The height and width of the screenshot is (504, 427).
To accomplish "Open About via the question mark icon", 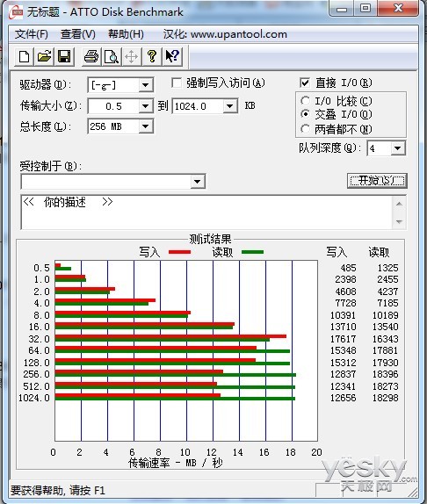I will [x=152, y=57].
